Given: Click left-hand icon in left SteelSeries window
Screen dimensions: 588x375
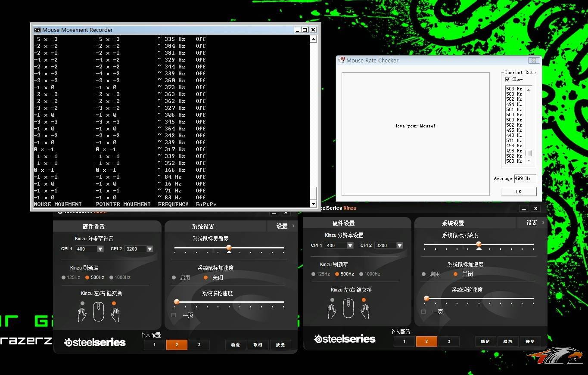Looking at the screenshot, I should pos(82,315).
